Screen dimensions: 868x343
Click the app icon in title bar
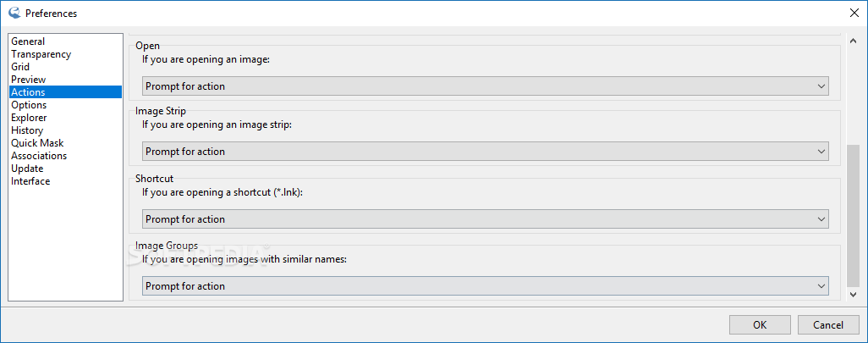click(15, 13)
